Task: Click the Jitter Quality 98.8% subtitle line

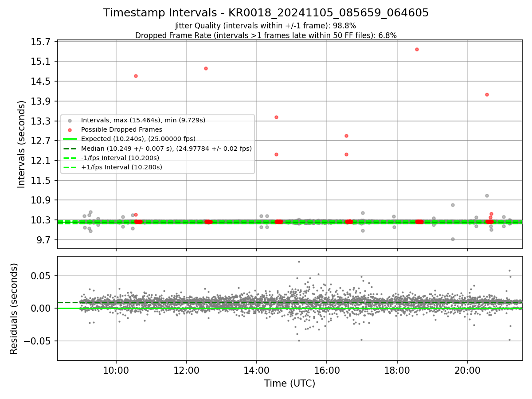Action: (266, 26)
